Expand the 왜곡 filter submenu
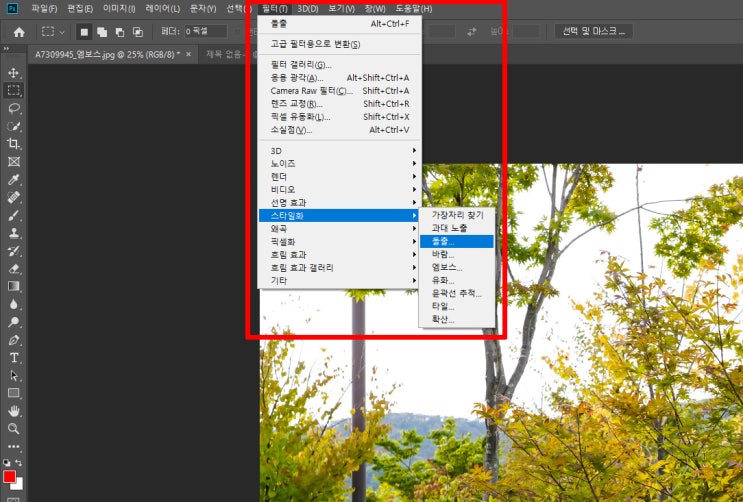Image resolution: width=743 pixels, height=502 pixels. (x=339, y=228)
